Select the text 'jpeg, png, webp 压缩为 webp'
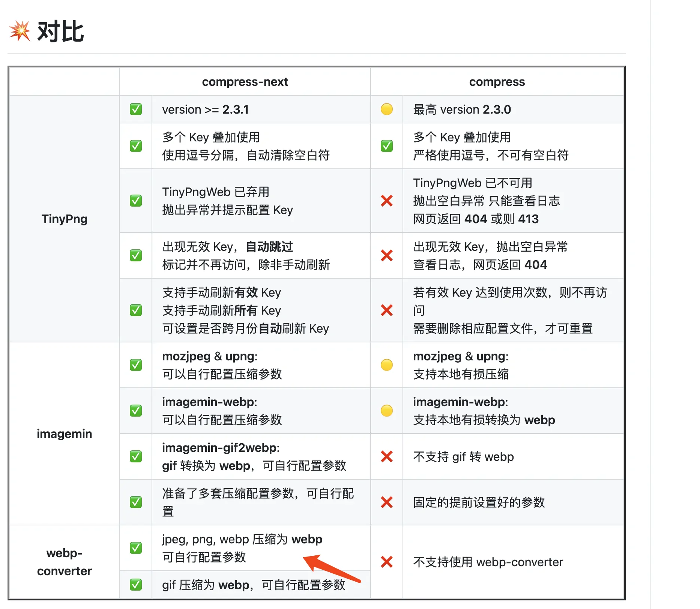Viewport: 700px width, 609px height. 242,539
